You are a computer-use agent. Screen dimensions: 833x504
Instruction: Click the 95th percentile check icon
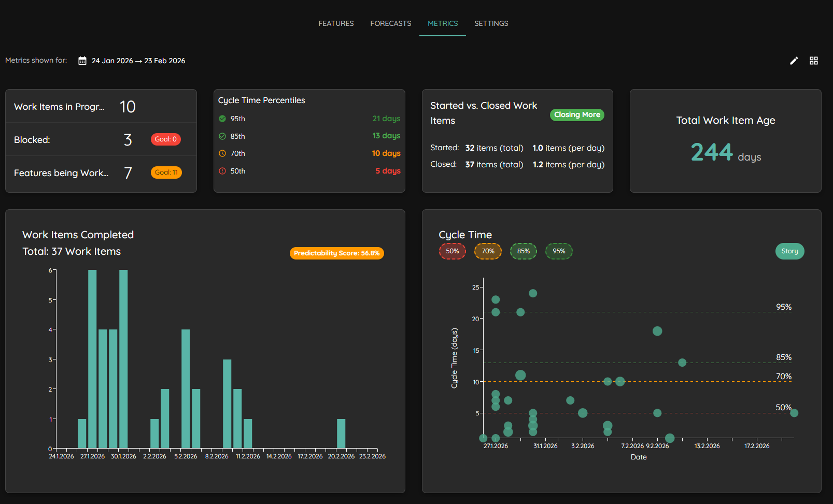pyautogui.click(x=222, y=119)
